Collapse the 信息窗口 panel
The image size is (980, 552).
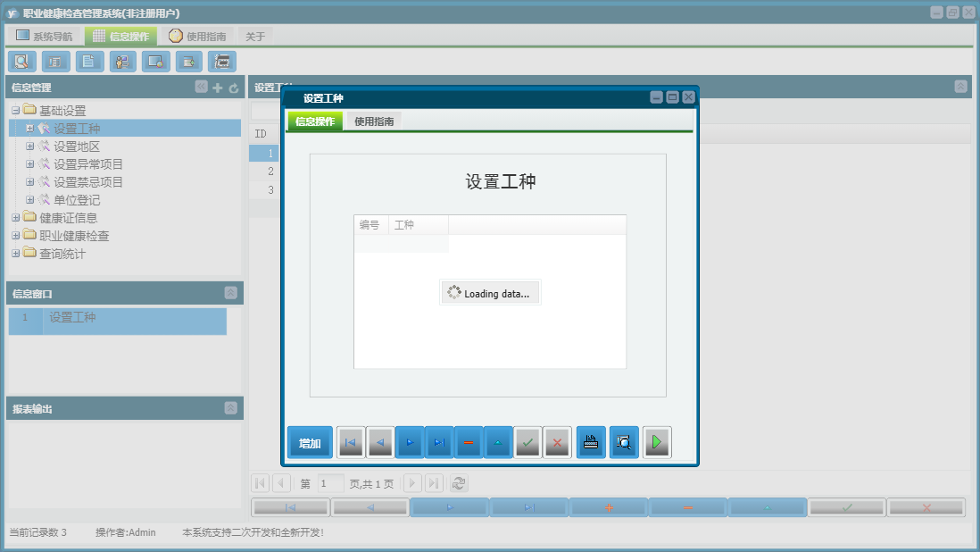(230, 293)
